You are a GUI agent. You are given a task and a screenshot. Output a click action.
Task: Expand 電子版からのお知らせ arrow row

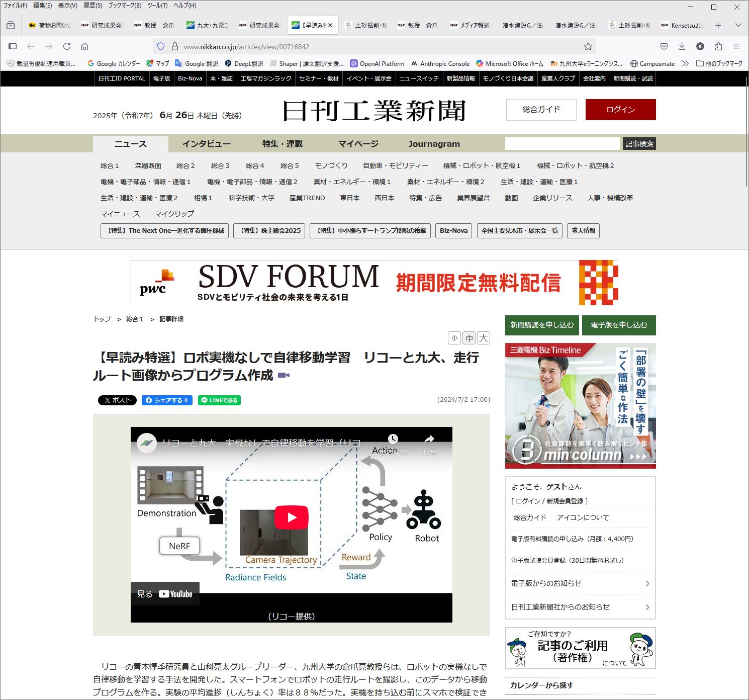coord(581,583)
